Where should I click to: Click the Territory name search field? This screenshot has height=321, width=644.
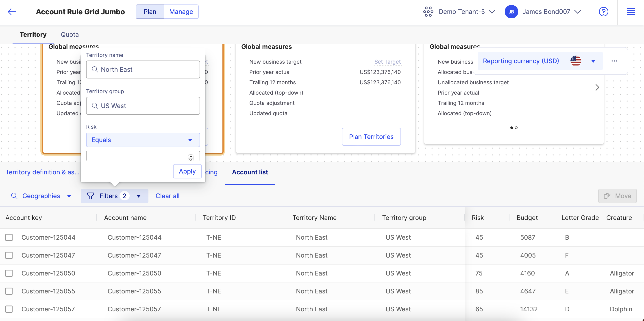(x=143, y=69)
